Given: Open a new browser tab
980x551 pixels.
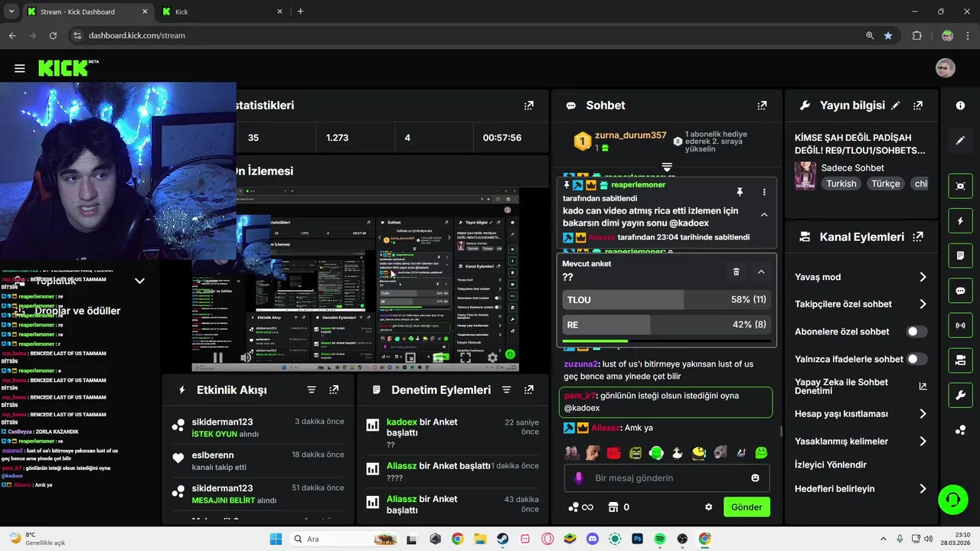Looking at the screenshot, I should point(300,11).
